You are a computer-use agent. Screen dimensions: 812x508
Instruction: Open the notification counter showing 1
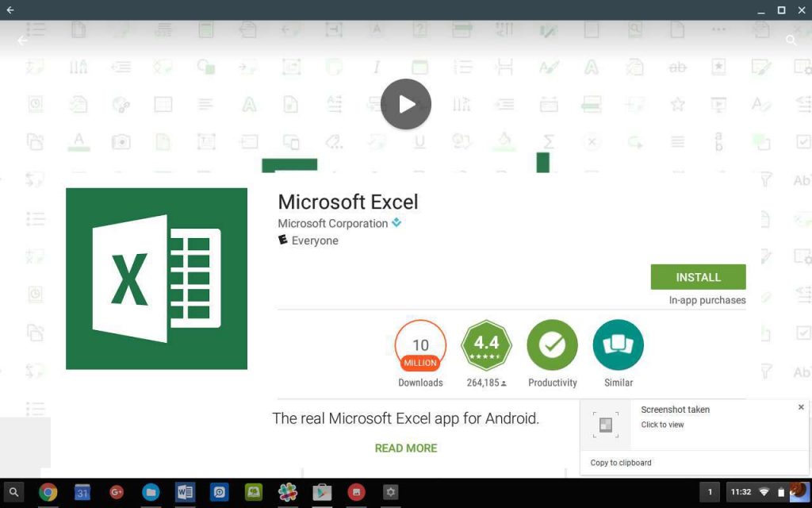click(710, 492)
